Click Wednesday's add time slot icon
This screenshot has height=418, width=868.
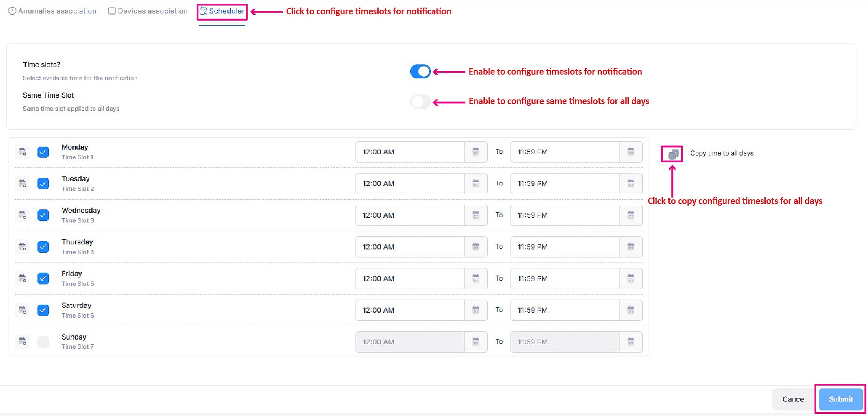coord(22,215)
